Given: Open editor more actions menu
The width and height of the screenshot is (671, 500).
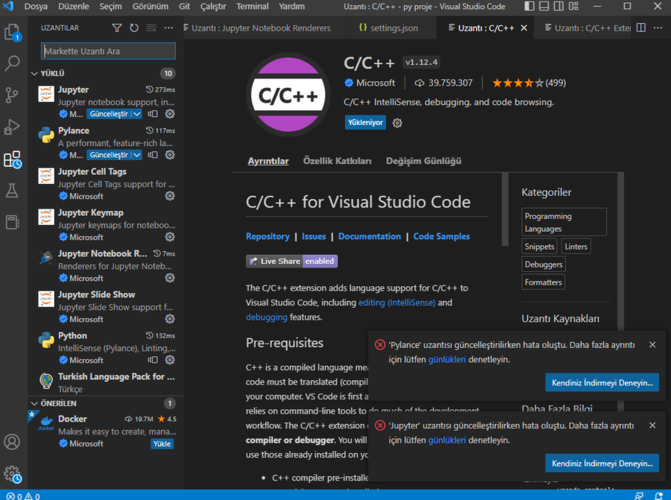Looking at the screenshot, I should click(x=658, y=28).
